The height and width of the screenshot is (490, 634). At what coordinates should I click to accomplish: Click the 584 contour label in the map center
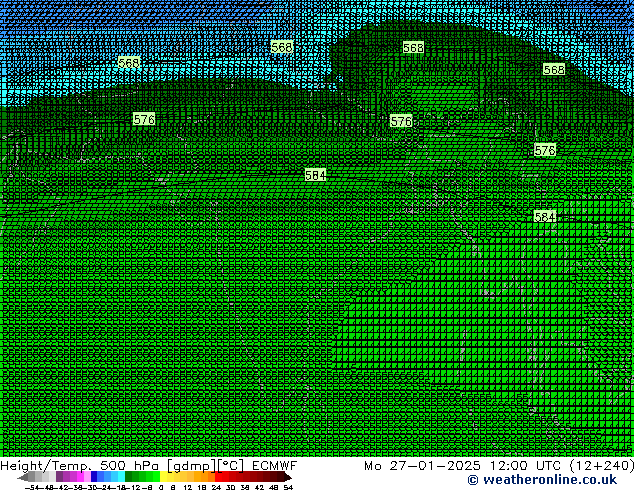click(315, 175)
